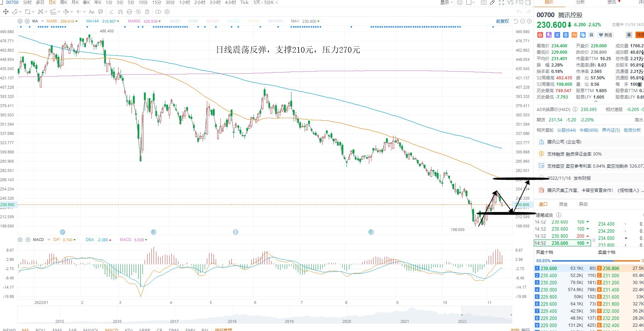Take a chart screenshot with camera icon
The width and height of the screenshot is (644, 331).
(484, 2)
